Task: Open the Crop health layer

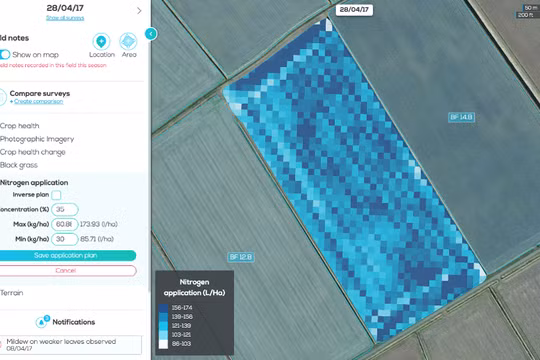Action: coord(20,126)
